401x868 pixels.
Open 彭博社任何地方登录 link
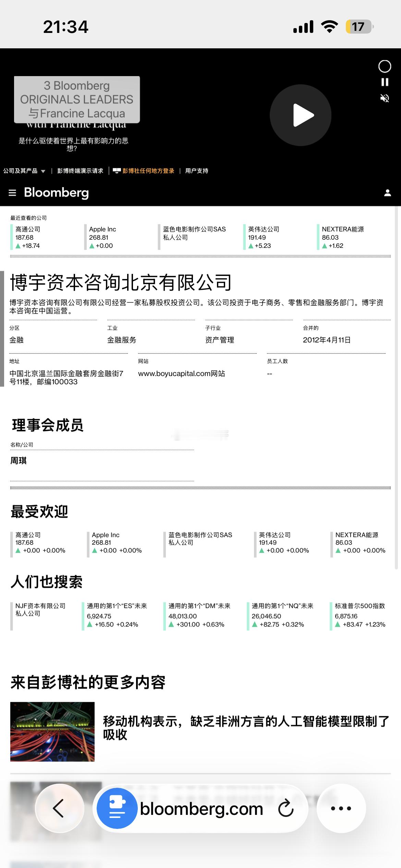pyautogui.click(x=144, y=171)
